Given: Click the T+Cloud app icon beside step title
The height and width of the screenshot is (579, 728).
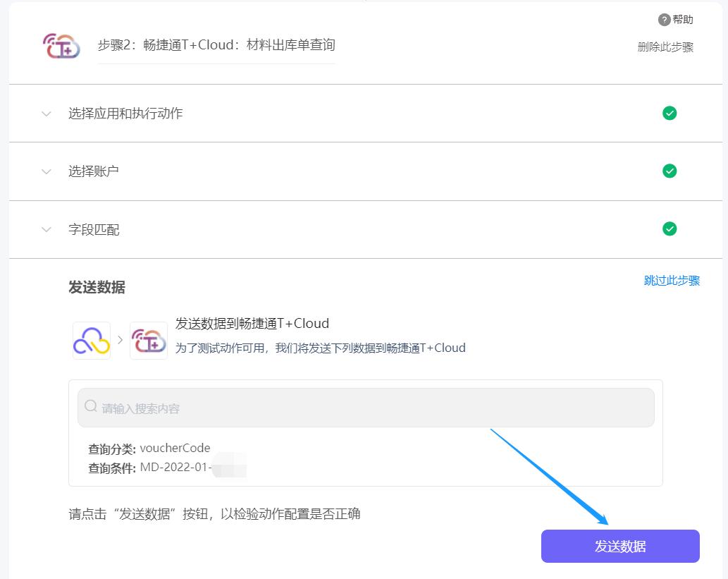Looking at the screenshot, I should click(x=61, y=46).
